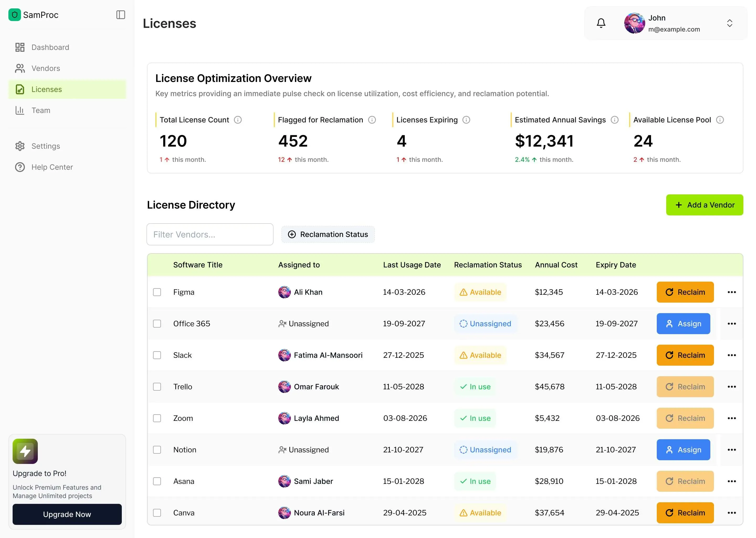Click the Last Usage Date column header

[x=412, y=265]
